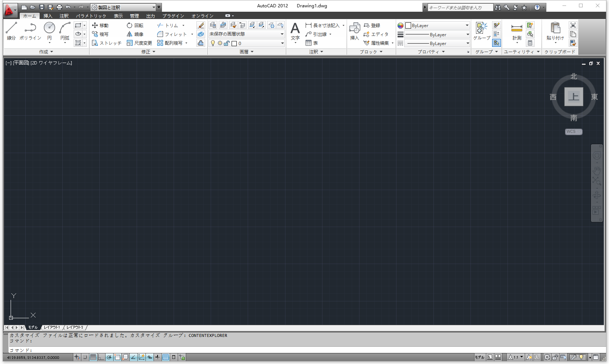Expand the 画層 panel
The width and height of the screenshot is (609, 364).
[247, 52]
